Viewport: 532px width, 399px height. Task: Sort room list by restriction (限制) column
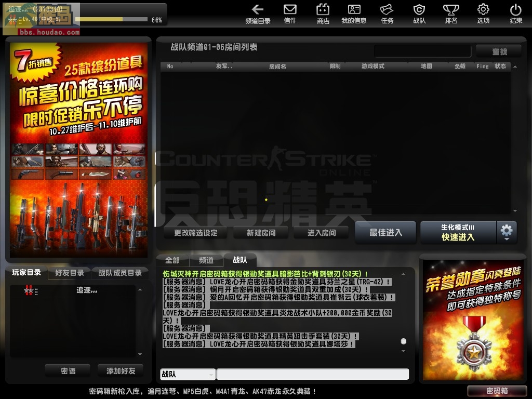tap(335, 66)
